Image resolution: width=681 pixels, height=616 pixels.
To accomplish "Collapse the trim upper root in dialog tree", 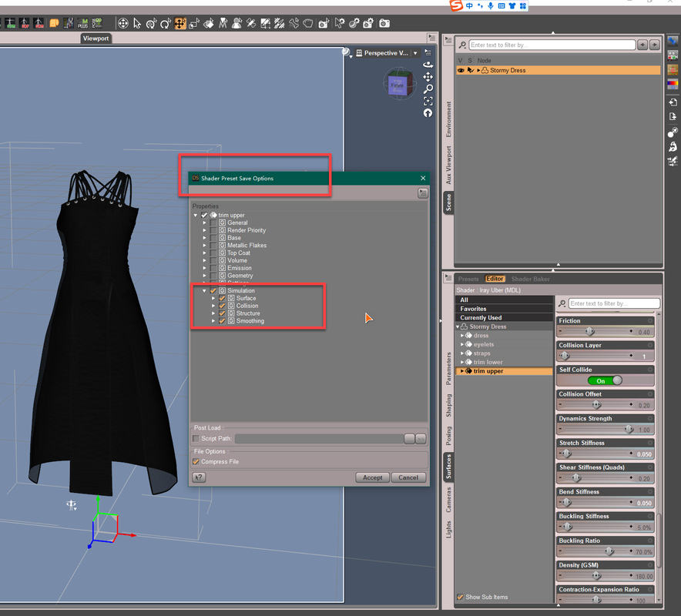I will pyautogui.click(x=196, y=216).
